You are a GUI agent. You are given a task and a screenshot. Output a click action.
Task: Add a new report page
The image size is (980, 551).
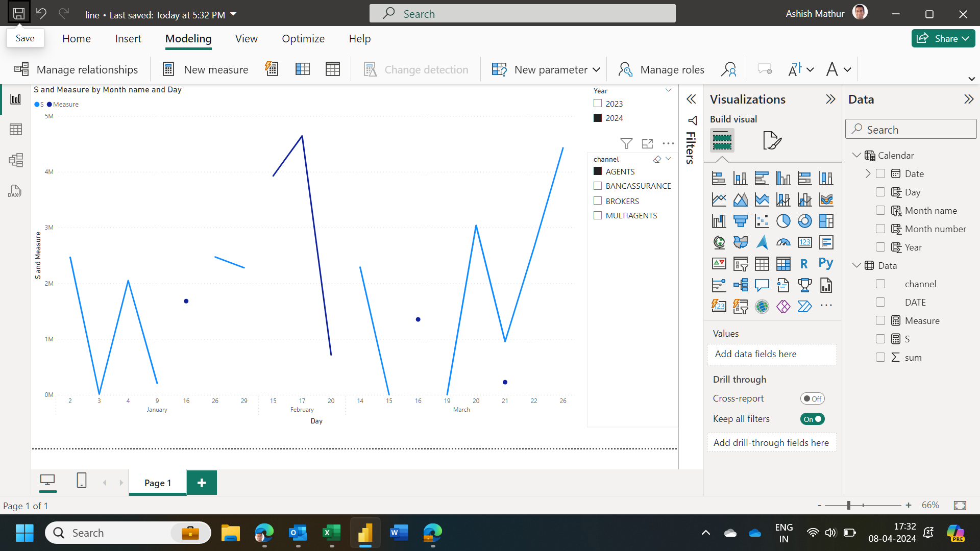click(202, 483)
